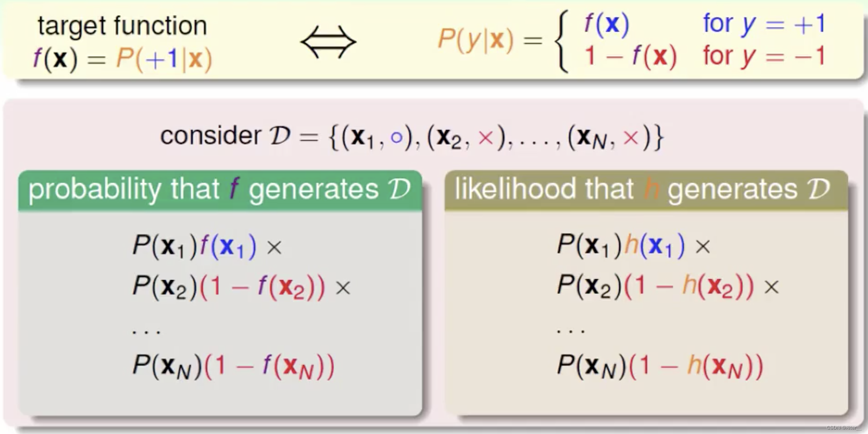Click the P(xN)(1 − h(xN)) term
Image resolution: width=868 pixels, height=434 pixels.
(x=660, y=366)
